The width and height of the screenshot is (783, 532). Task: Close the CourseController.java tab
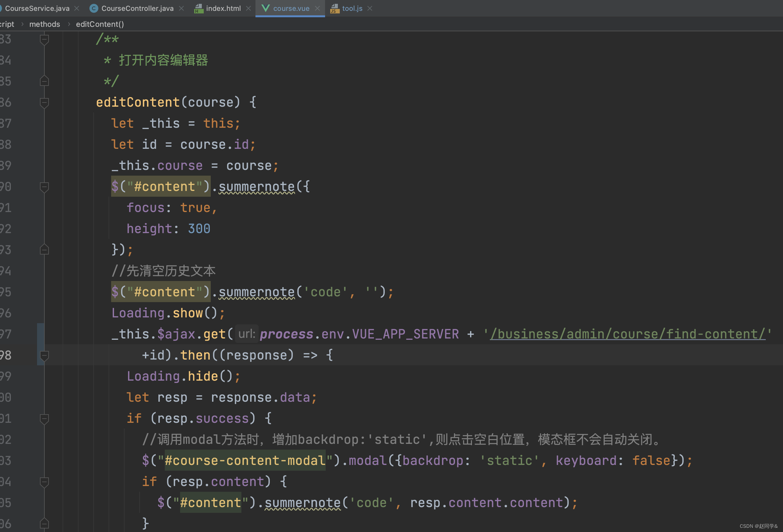(x=181, y=8)
